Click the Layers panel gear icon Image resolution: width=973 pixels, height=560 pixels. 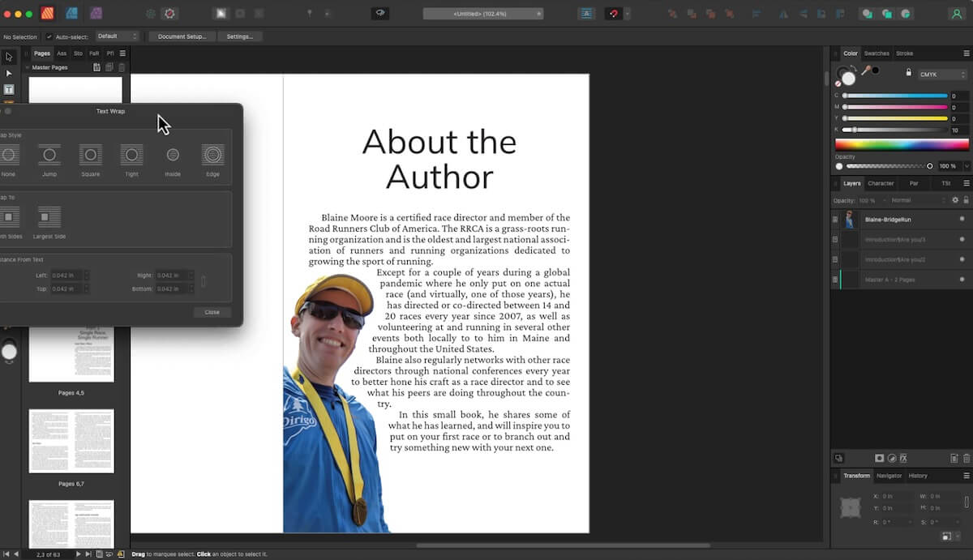pos(955,199)
